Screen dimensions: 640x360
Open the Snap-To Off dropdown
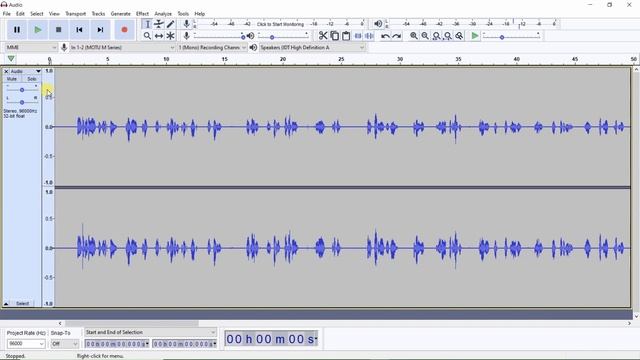(64, 344)
